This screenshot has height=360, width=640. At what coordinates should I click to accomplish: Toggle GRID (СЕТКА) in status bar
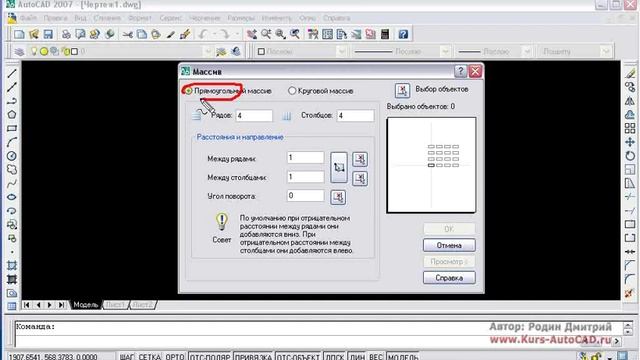[149, 357]
